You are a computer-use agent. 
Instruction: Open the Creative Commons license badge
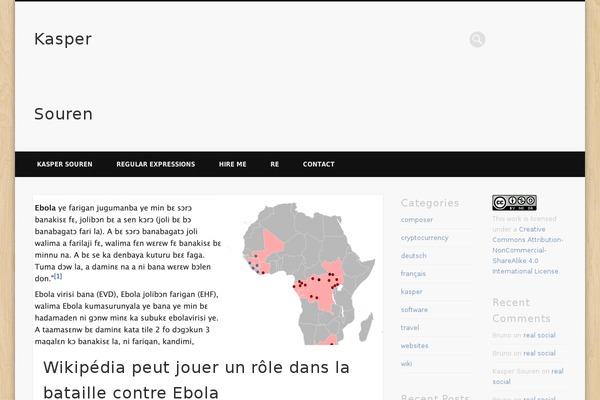point(514,203)
